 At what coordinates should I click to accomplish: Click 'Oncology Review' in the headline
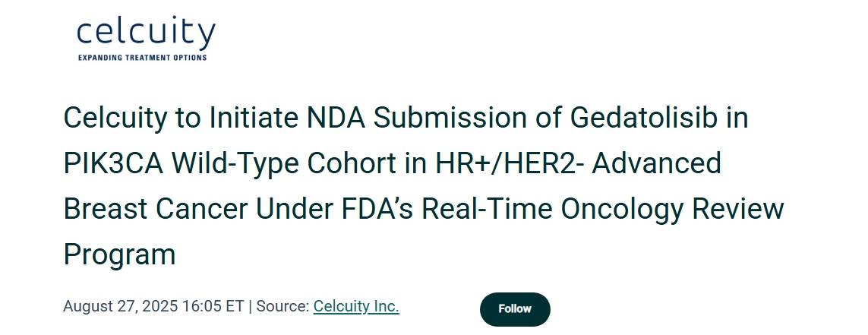(673, 210)
